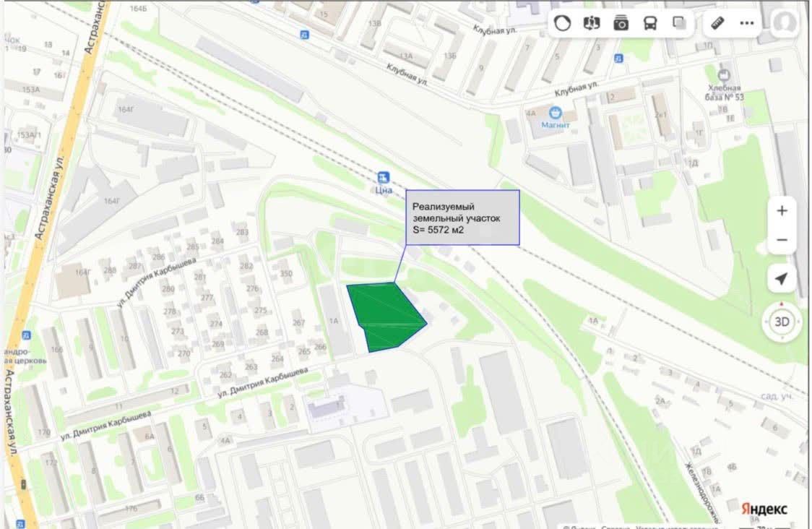Open the Яндекс logo link
The image size is (812, 529).
pyautogui.click(x=764, y=509)
